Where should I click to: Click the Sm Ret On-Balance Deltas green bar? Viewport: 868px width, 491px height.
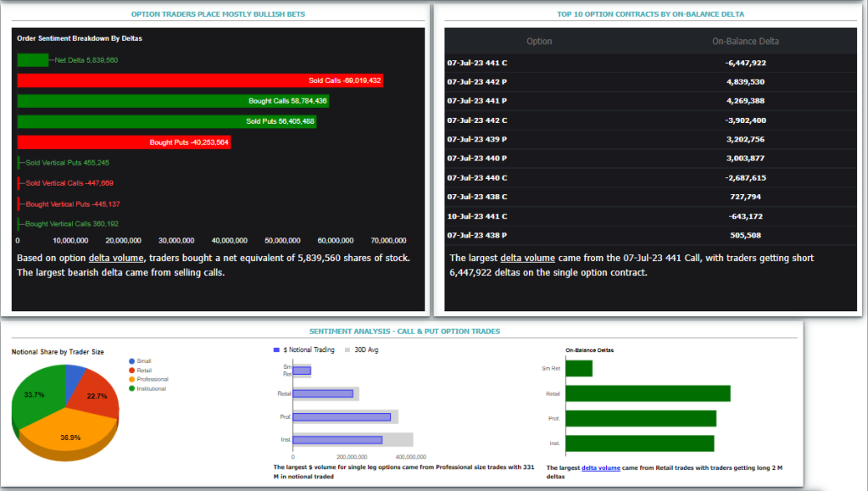click(579, 369)
